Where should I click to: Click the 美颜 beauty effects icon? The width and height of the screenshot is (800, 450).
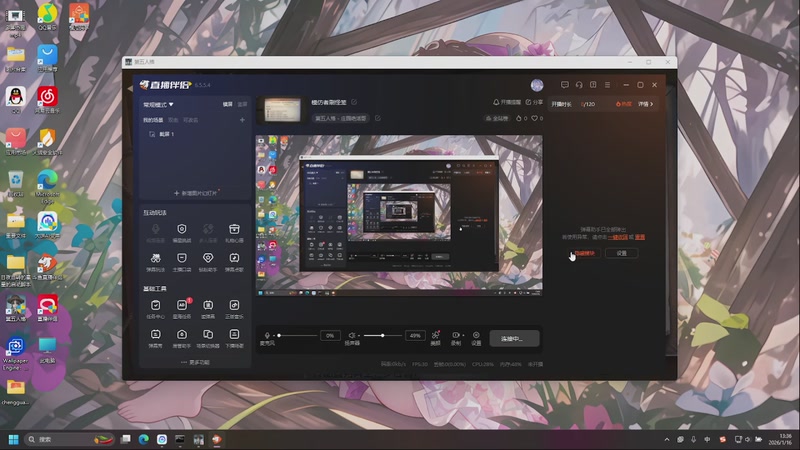click(x=435, y=335)
